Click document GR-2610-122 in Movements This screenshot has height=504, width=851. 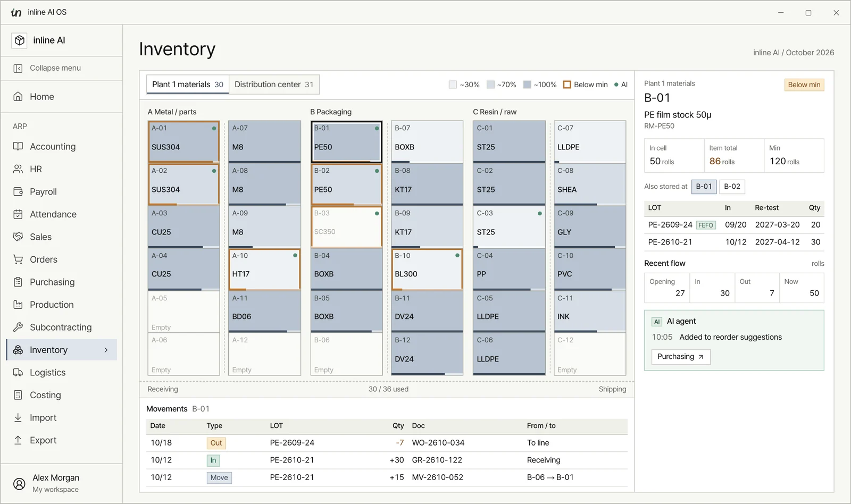[437, 460]
